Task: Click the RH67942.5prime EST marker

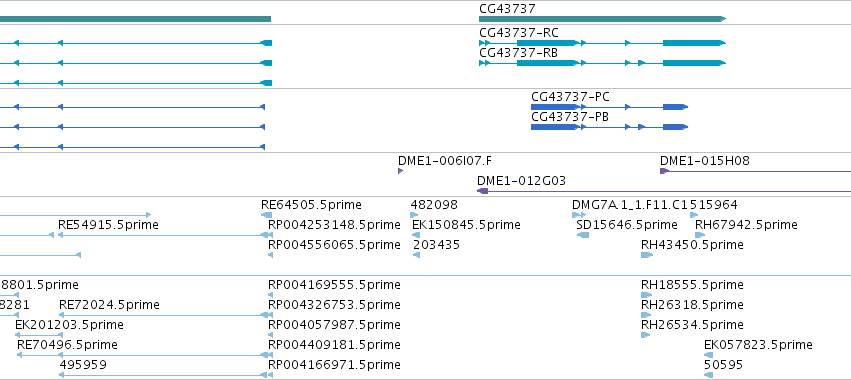Action: tap(700, 235)
